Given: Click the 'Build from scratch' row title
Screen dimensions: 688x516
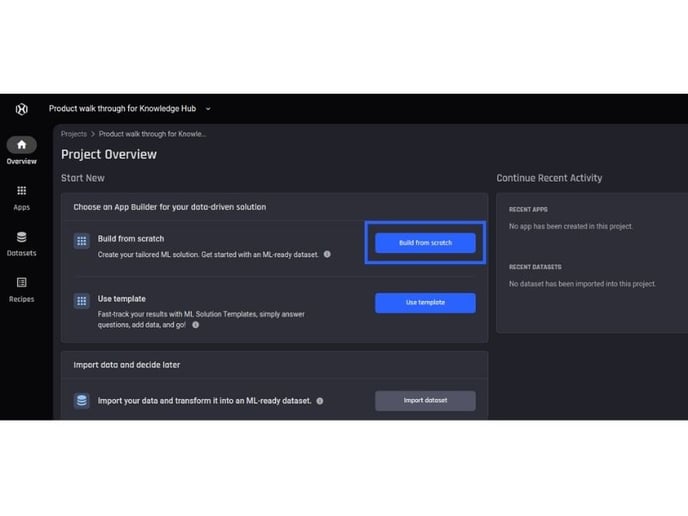Looking at the screenshot, I should (131, 239).
